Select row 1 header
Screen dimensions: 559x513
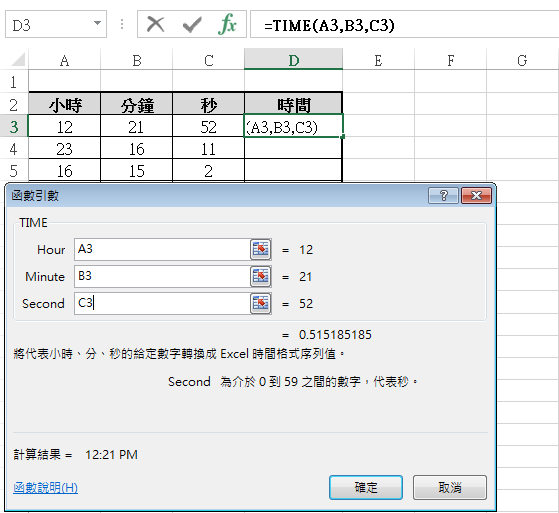click(14, 82)
